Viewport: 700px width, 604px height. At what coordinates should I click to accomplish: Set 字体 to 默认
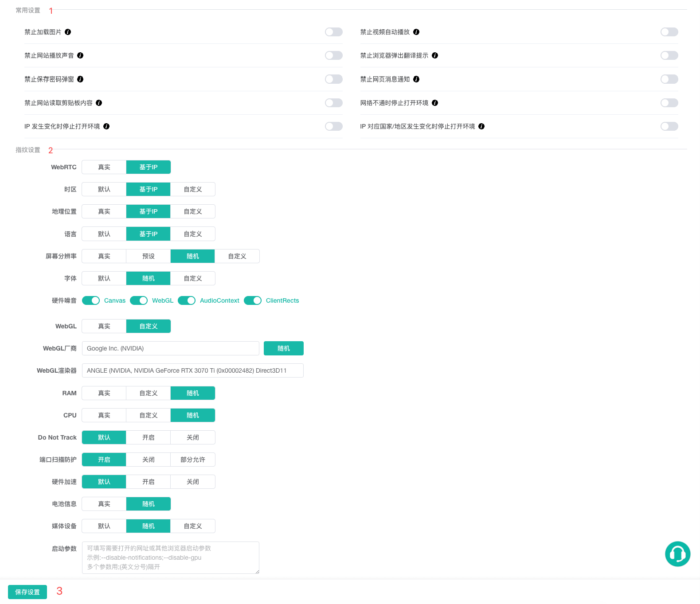(104, 278)
